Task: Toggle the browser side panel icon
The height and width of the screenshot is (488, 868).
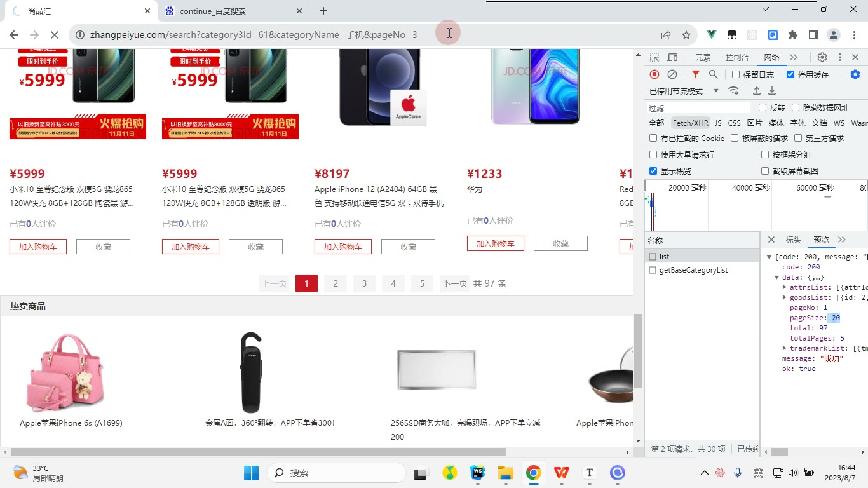Action: (813, 35)
